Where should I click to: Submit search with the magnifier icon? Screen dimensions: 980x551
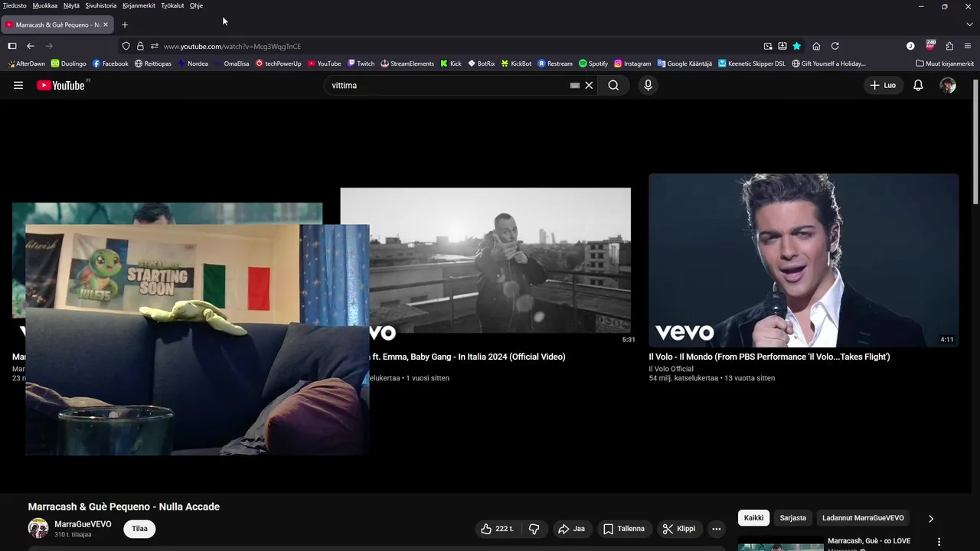(613, 85)
